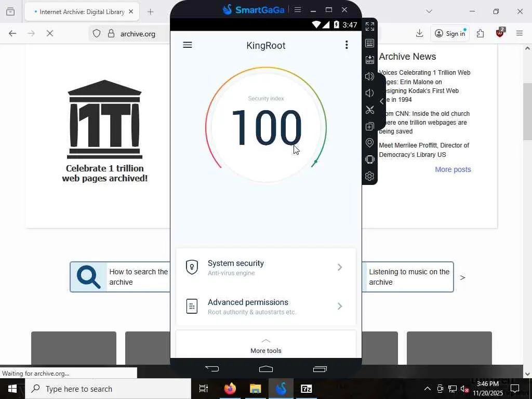This screenshot has width=532, height=399.
Task: Click Celebrate 1 trillion web pages logo
Action: coord(105,131)
